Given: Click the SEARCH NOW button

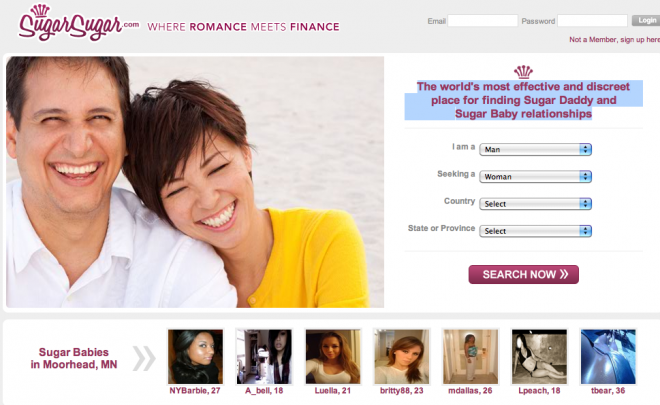Looking at the screenshot, I should pyautogui.click(x=524, y=274).
